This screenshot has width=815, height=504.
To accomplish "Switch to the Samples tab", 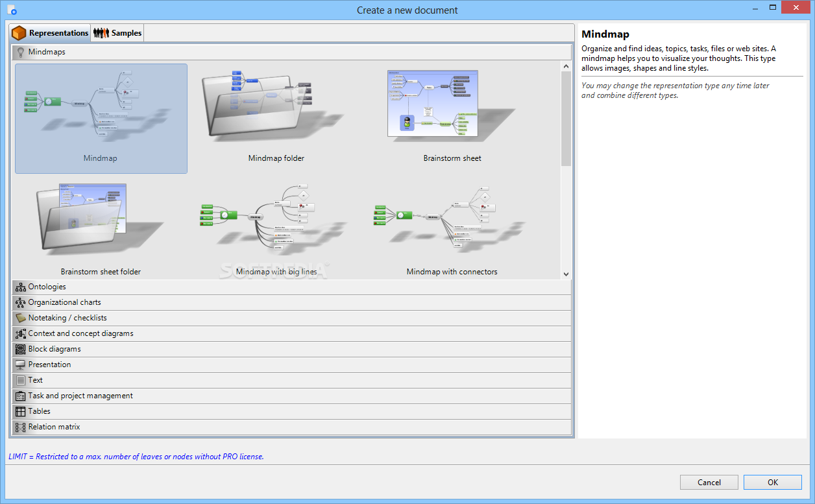I will point(117,33).
